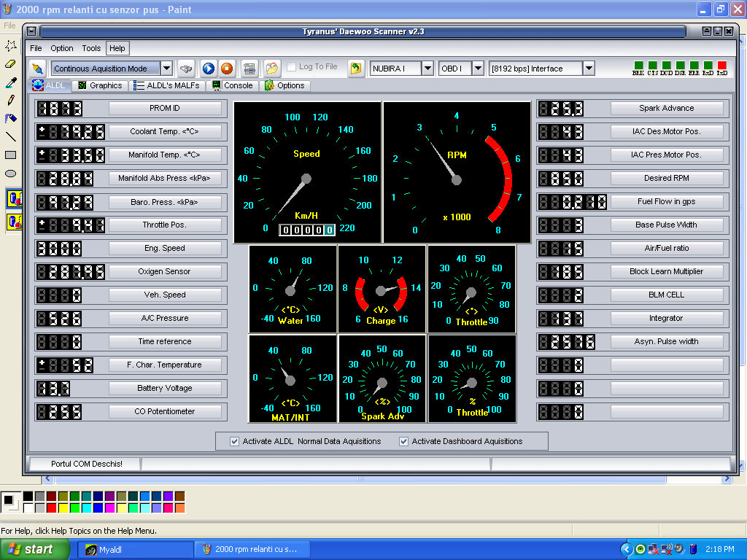
Task: Click the CO Potentiometer button
Action: pos(165,411)
